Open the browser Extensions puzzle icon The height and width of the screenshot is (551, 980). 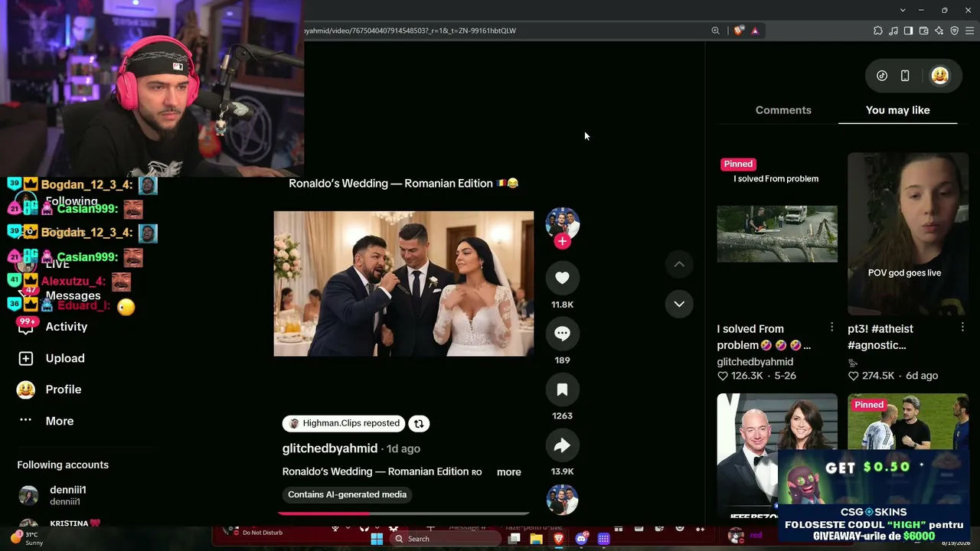tap(877, 31)
